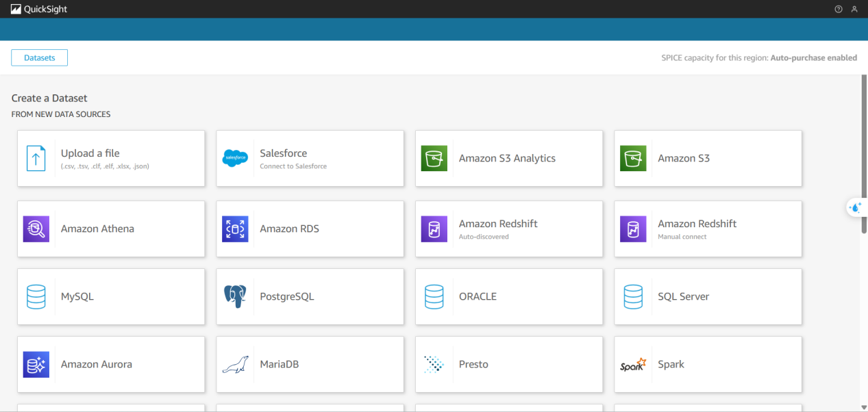Click the Amazon Athena purple icon
Viewport: 868px width, 412px height.
pos(36,229)
